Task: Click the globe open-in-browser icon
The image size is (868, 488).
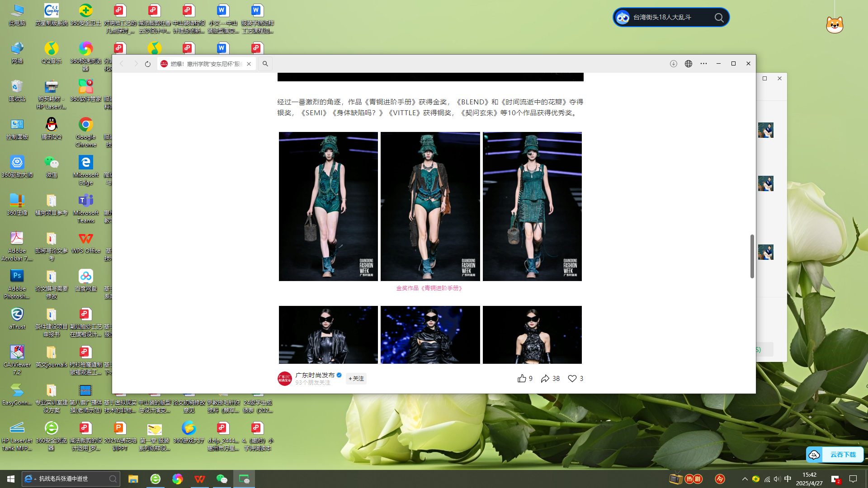Action: (688, 64)
